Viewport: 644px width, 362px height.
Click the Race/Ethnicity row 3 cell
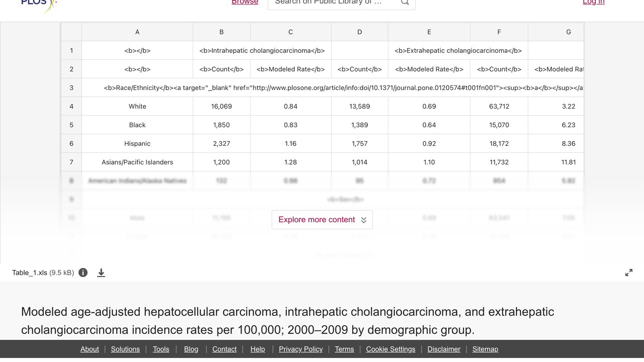pos(333,87)
